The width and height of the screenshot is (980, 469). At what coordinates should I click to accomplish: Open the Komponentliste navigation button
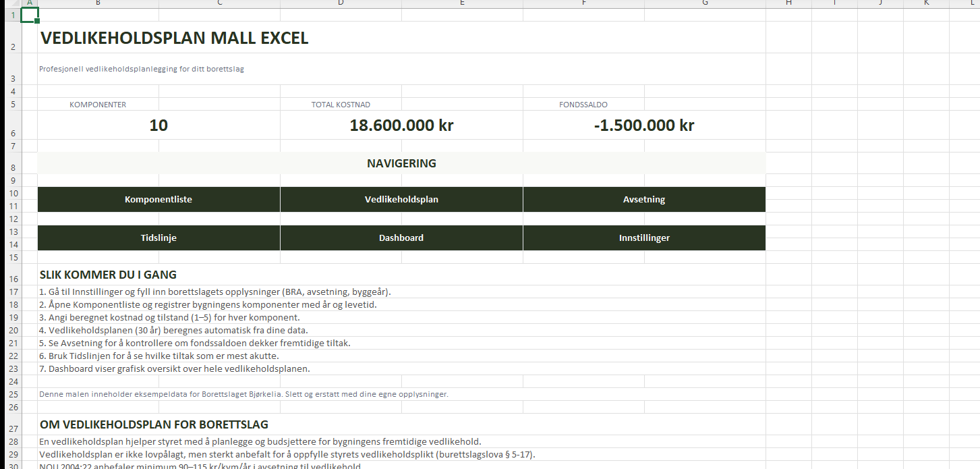click(158, 200)
